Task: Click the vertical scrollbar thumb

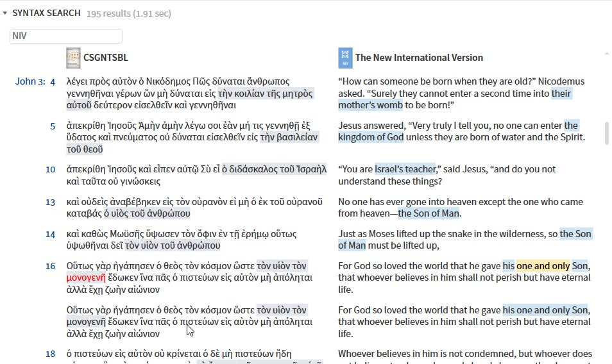Action: [x=606, y=133]
